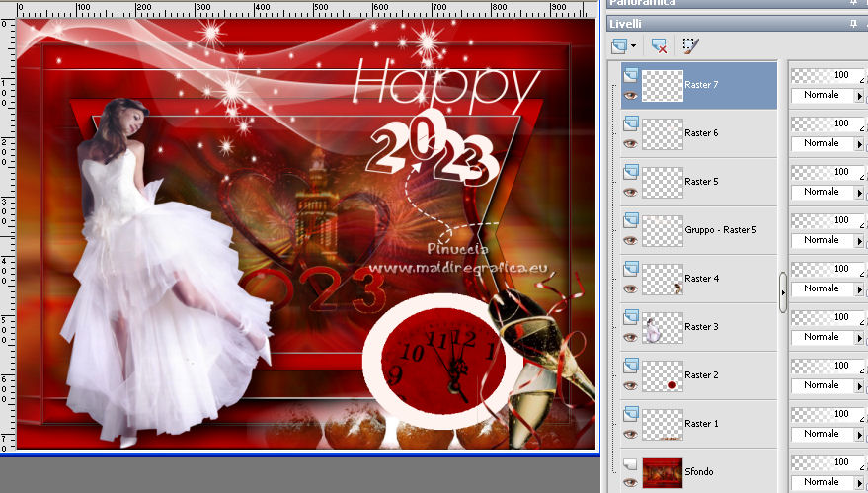The image size is (868, 493).
Task: Select the Raster 4 layer name
Action: click(701, 278)
